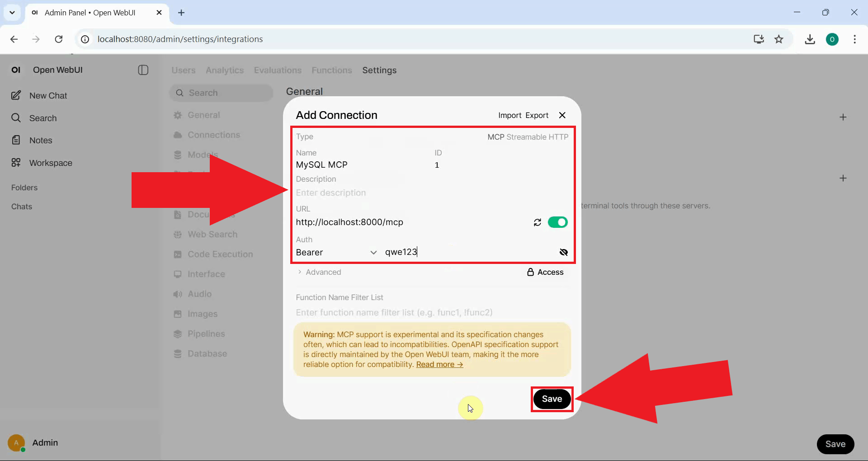Viewport: 868px width, 461px height.
Task: Click the settings Search box
Action: (222, 93)
